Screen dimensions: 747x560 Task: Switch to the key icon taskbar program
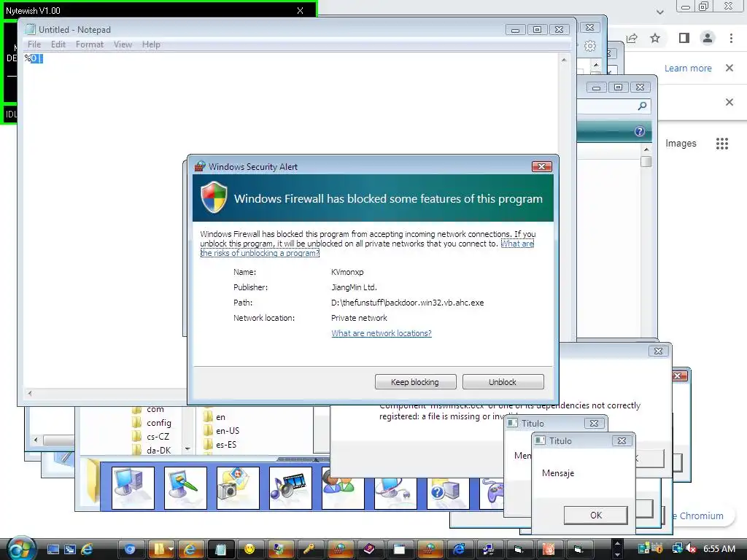click(309, 550)
